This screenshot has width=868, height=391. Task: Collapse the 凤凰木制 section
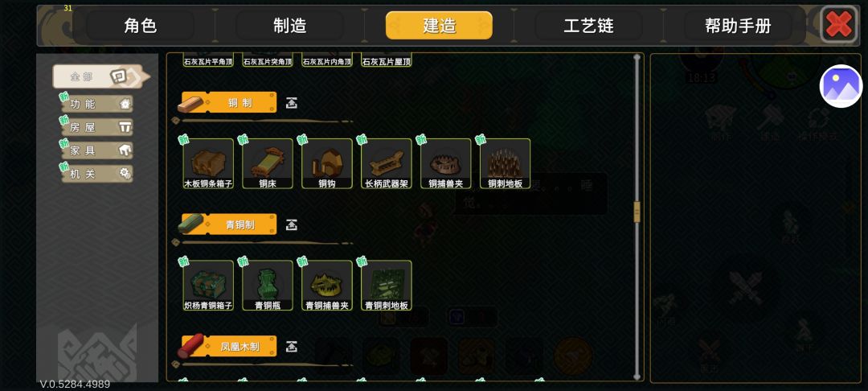pyautogui.click(x=292, y=347)
